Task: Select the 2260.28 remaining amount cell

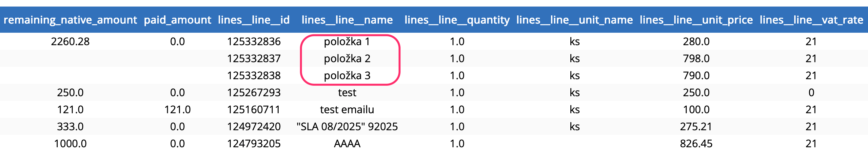Action: click(70, 42)
